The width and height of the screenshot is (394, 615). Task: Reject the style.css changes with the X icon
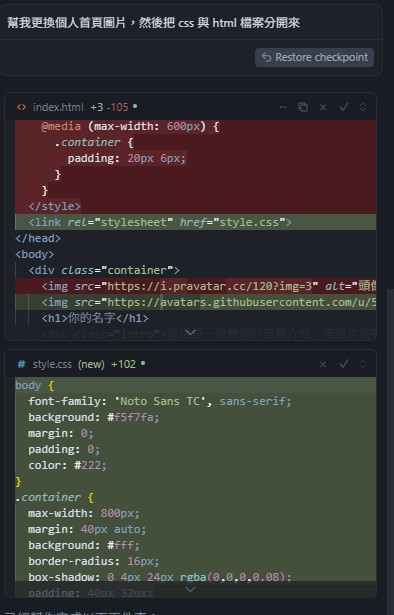click(x=323, y=364)
